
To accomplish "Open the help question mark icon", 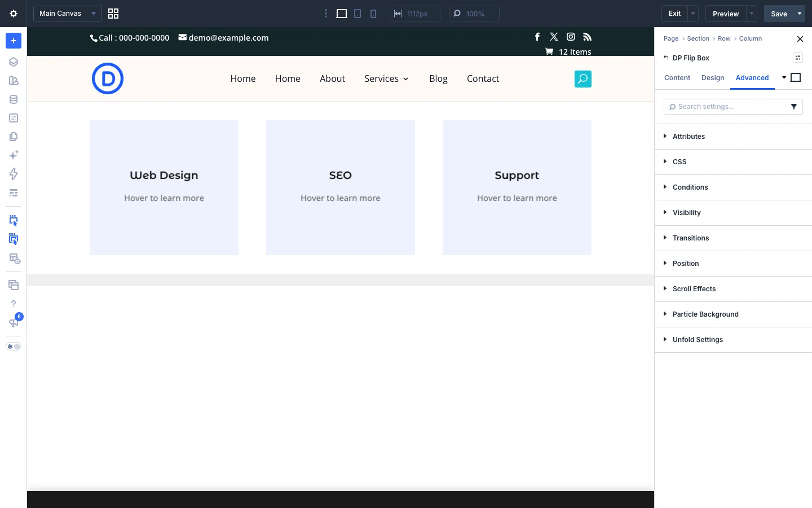I will 14,304.
